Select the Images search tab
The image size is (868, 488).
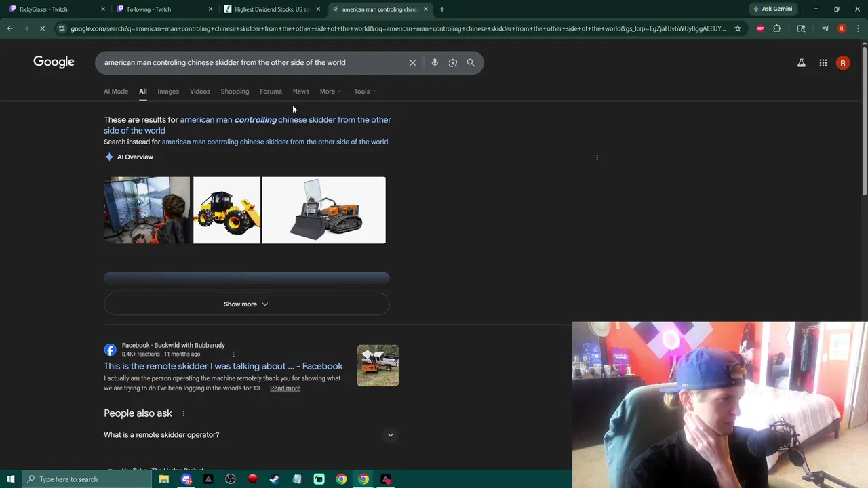168,91
